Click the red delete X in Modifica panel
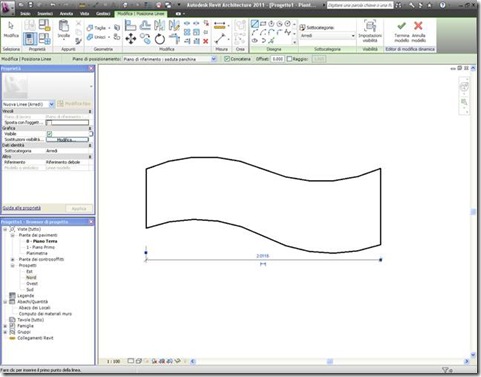The height and width of the screenshot is (377, 481). [x=206, y=41]
